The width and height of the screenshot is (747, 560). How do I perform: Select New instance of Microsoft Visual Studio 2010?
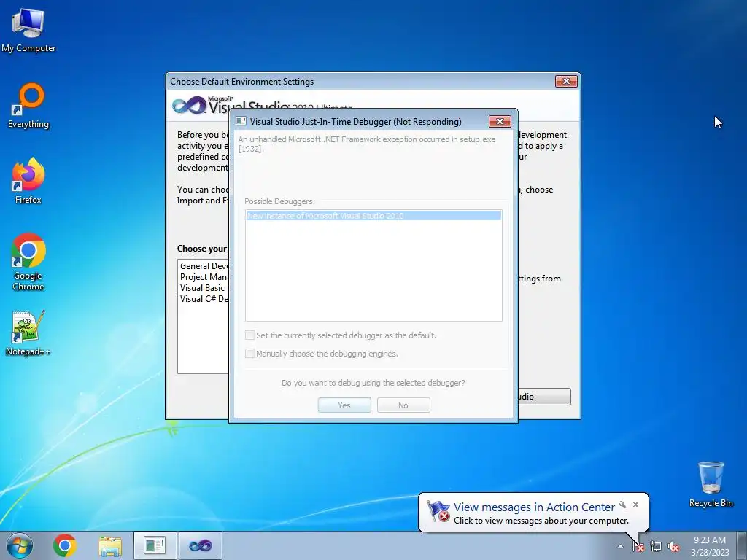click(373, 216)
